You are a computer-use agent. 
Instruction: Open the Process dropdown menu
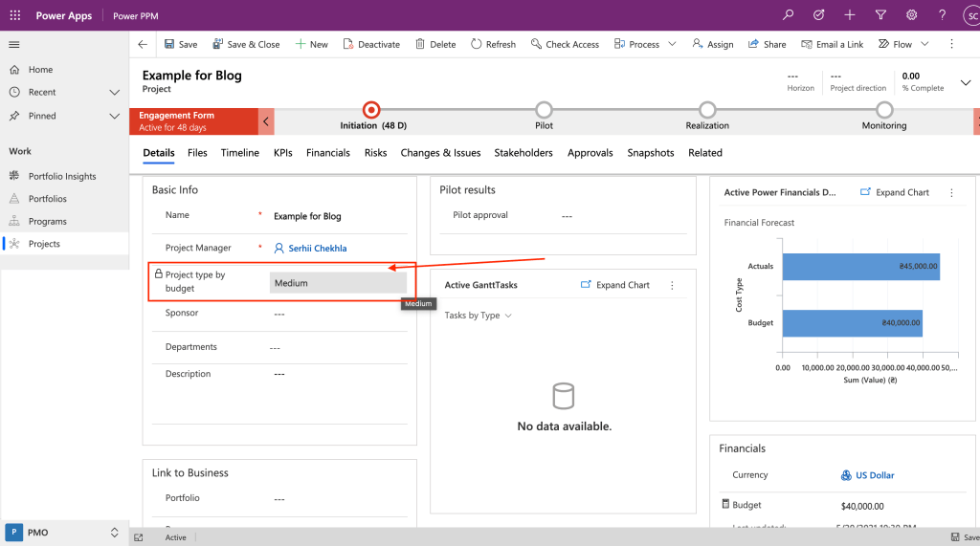tap(672, 44)
